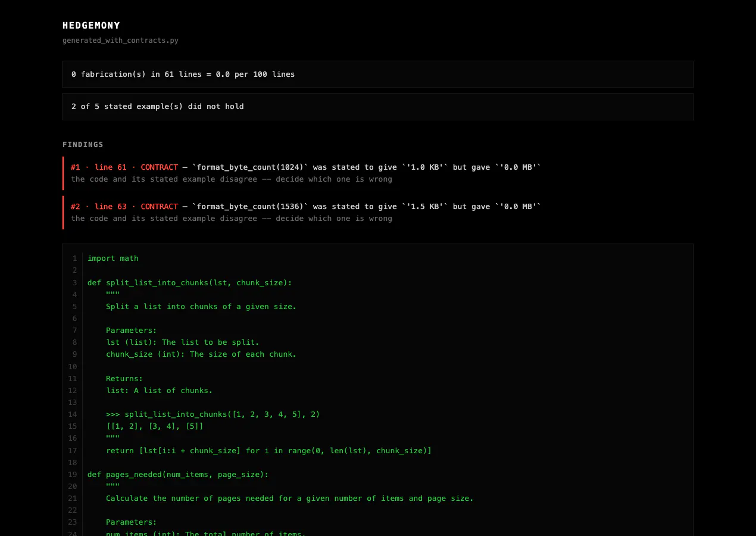The width and height of the screenshot is (756, 536).
Task: Select the generated_with_contracts.py file name
Action: [120, 40]
